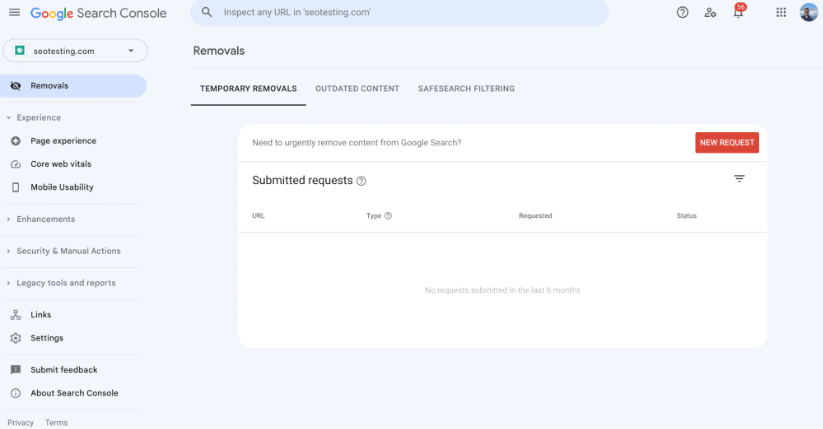Open the Google apps grid
823x429 pixels.
click(x=781, y=13)
